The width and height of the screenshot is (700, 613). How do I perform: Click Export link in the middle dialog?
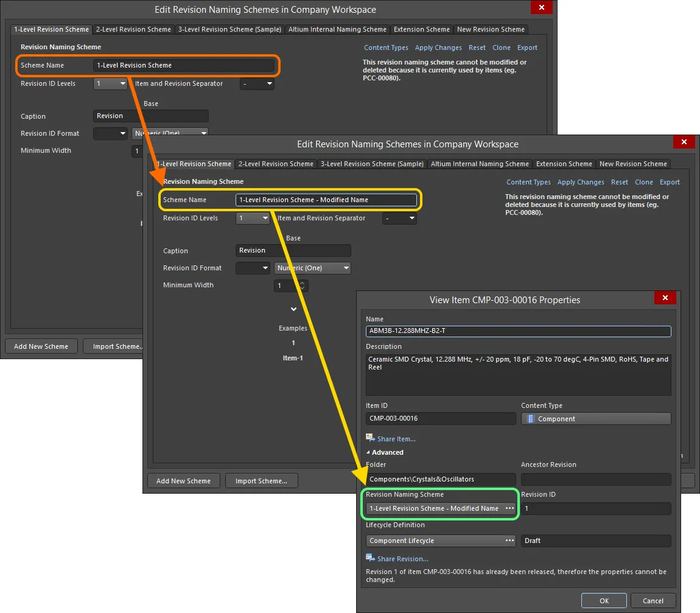[670, 182]
